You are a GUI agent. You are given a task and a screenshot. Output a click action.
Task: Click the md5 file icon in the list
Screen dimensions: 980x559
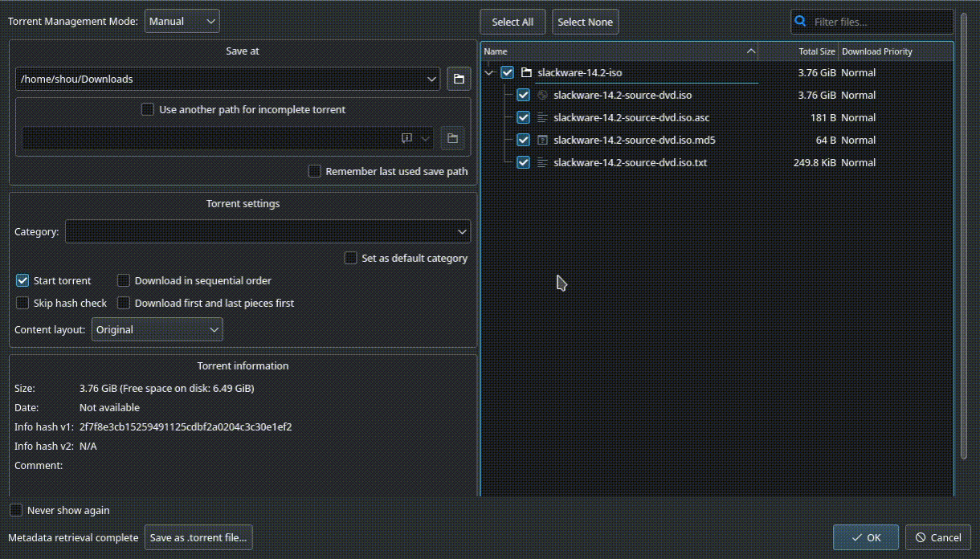(x=541, y=140)
